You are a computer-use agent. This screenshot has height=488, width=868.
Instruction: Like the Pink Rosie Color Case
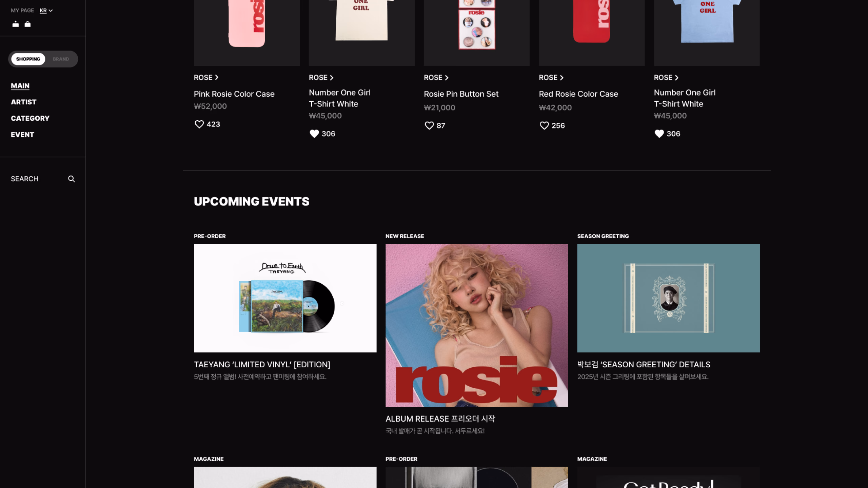point(199,124)
